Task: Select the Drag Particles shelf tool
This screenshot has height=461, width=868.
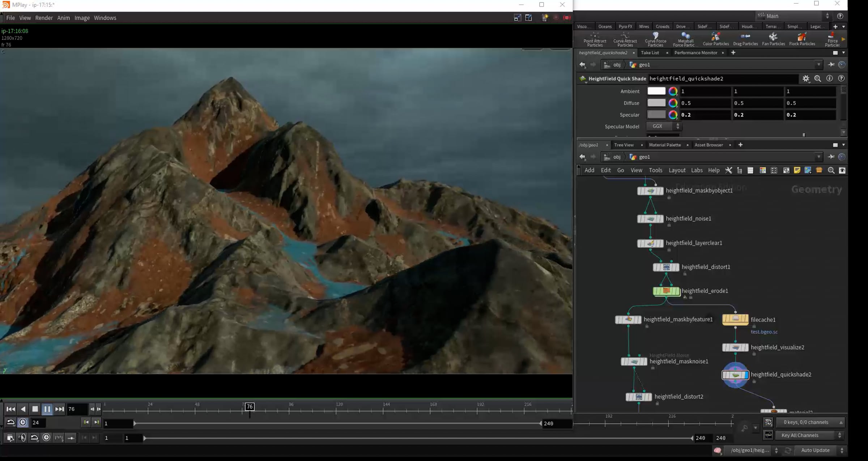Action: coord(745,39)
